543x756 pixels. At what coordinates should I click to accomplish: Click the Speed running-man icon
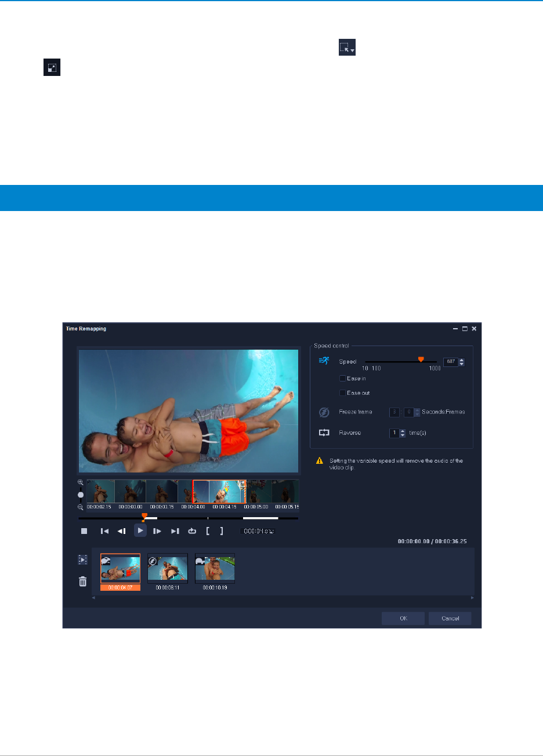click(324, 361)
